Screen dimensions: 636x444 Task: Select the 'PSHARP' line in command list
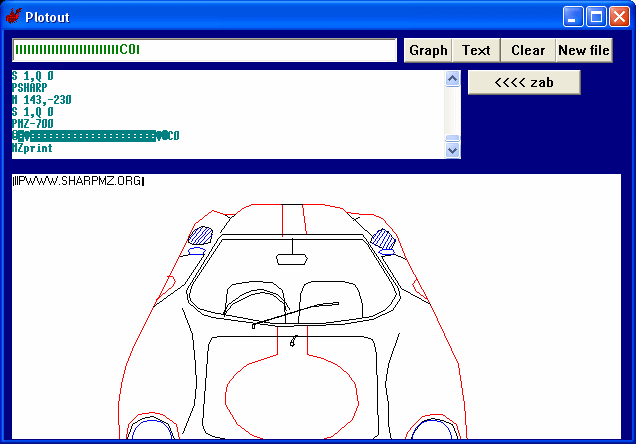click(x=30, y=88)
